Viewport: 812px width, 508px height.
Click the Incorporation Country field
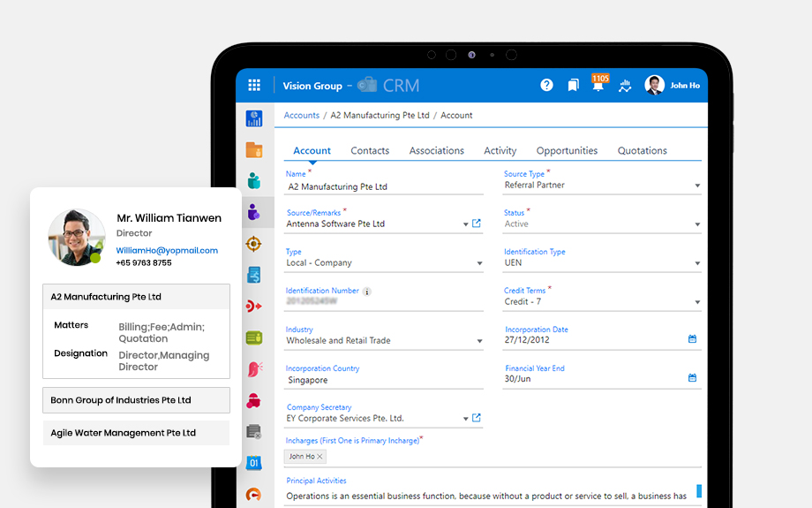point(384,381)
